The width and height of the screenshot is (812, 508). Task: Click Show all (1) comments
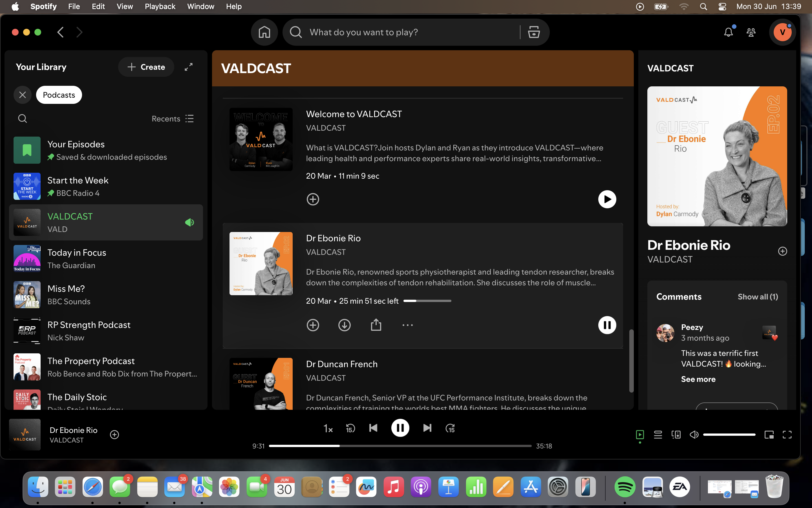tap(758, 297)
